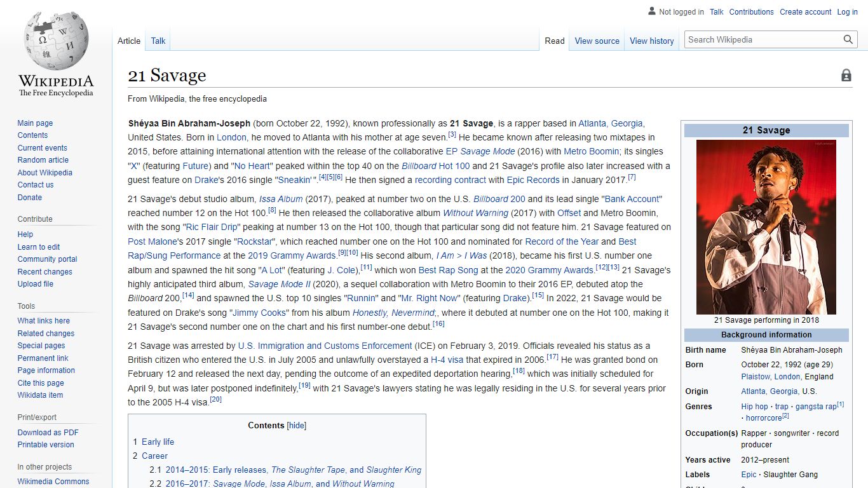Viewport: 868px width, 488px height.
Task: Open the View source tab
Action: pyautogui.click(x=597, y=41)
